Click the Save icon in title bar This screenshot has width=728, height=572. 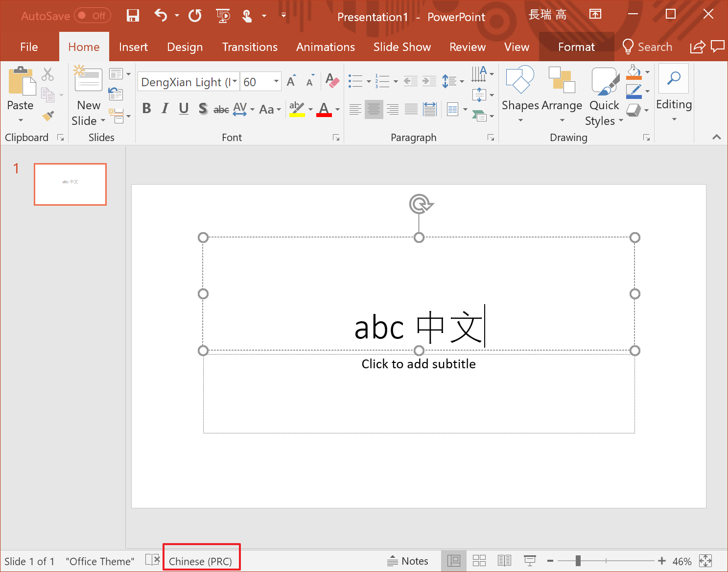point(133,16)
